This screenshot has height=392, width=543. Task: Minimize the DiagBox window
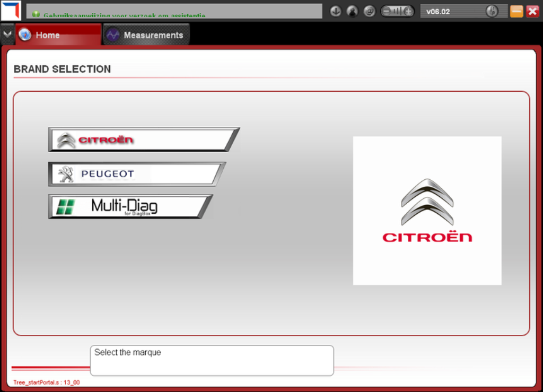(516, 12)
